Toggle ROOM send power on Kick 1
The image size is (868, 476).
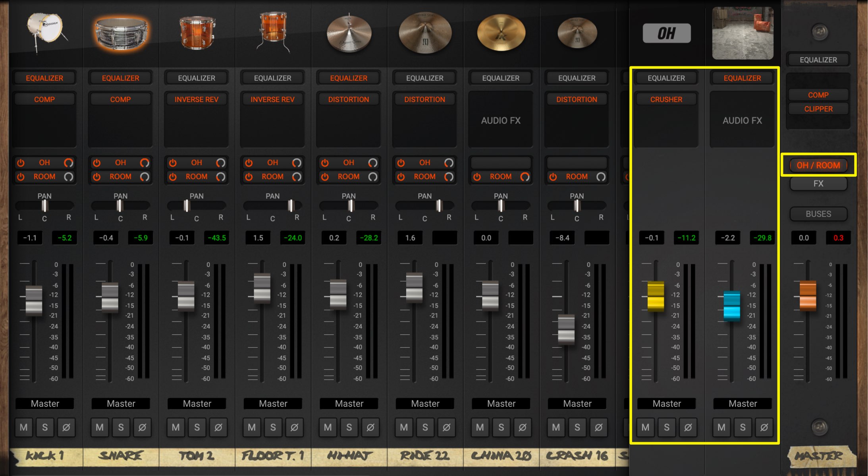21,176
